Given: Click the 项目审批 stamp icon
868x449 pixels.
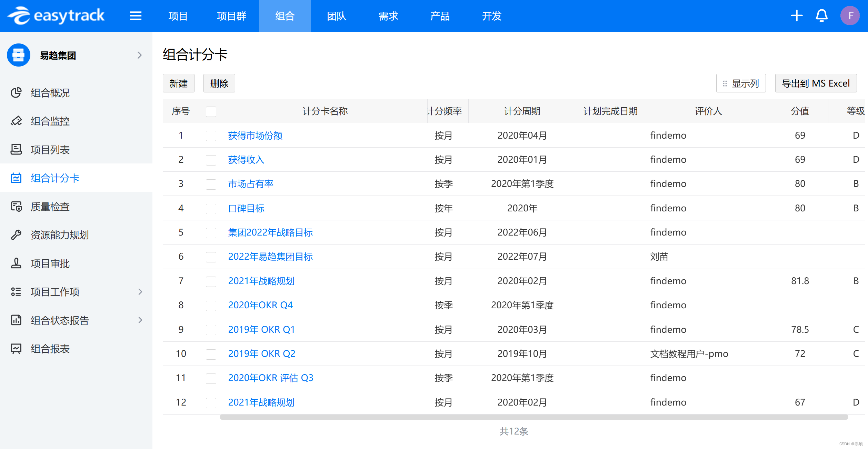Looking at the screenshot, I should 16,263.
